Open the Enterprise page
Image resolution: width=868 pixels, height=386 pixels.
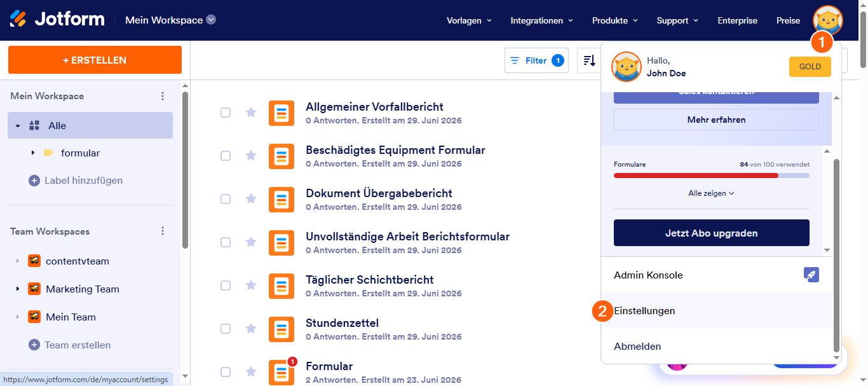coord(737,20)
